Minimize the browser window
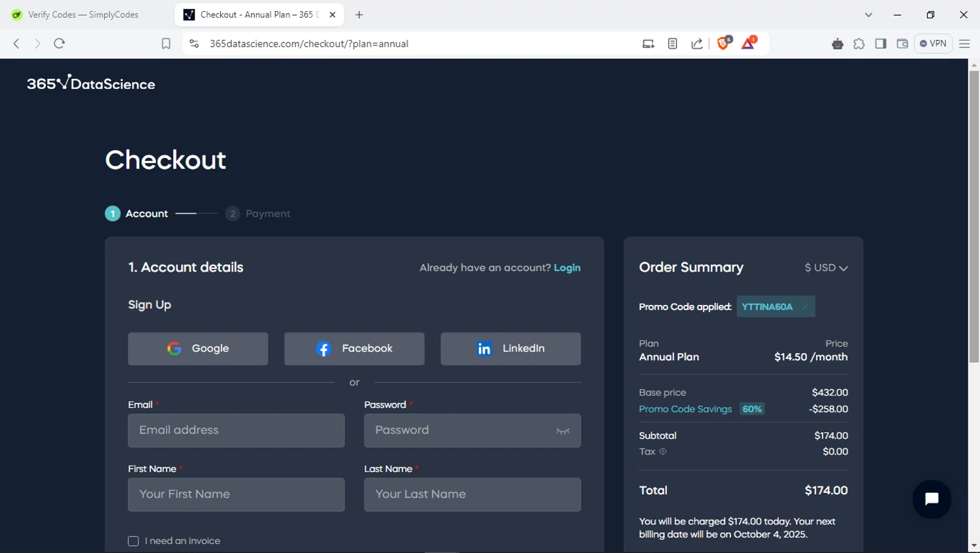 (x=898, y=14)
